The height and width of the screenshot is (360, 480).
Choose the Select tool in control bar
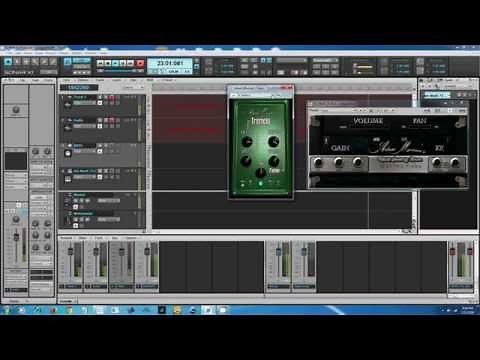tap(17, 62)
